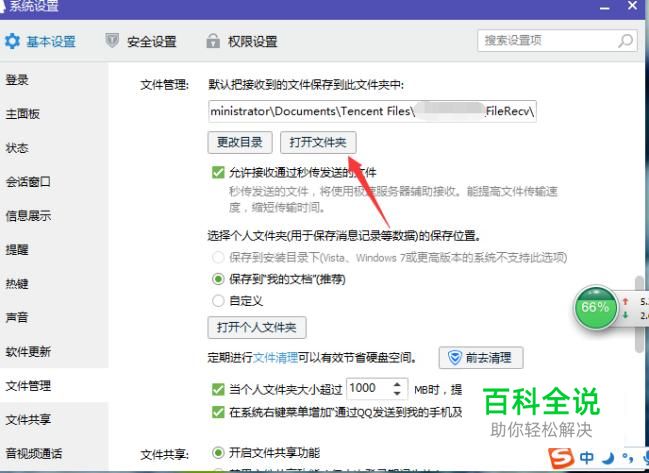
Task: Click the search magnifier icon
Action: (x=625, y=41)
